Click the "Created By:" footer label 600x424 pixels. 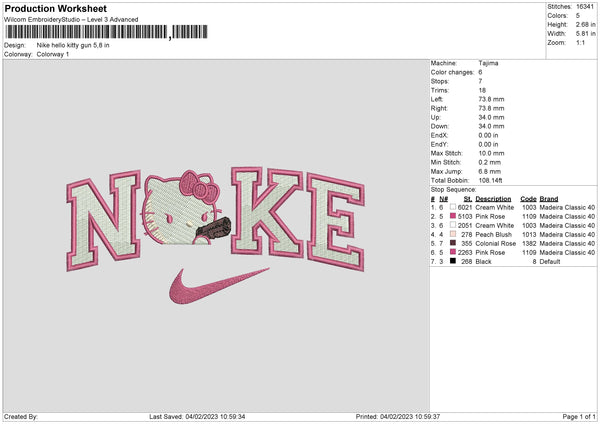(x=21, y=416)
